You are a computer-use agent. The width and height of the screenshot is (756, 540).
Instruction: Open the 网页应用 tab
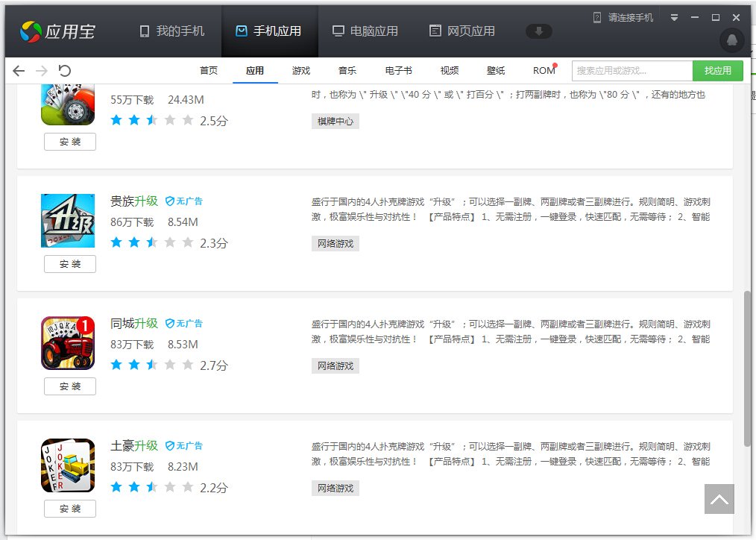pyautogui.click(x=462, y=31)
